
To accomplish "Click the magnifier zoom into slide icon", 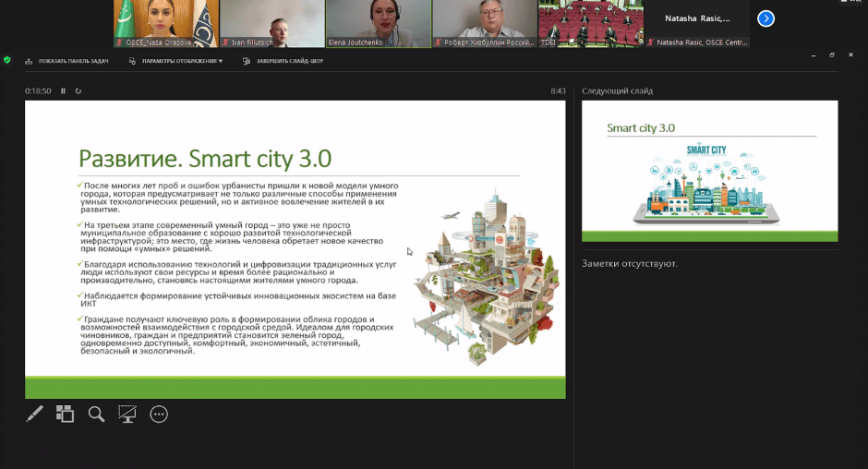I will pos(96,415).
